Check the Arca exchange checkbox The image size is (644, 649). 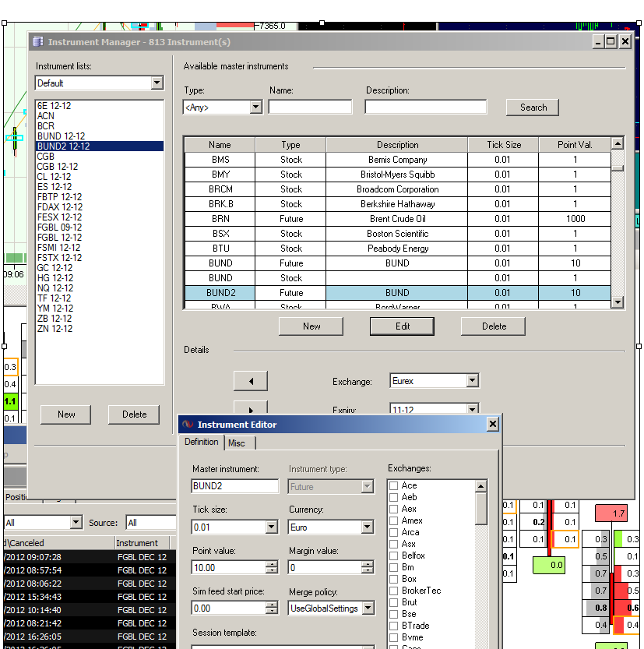click(394, 532)
